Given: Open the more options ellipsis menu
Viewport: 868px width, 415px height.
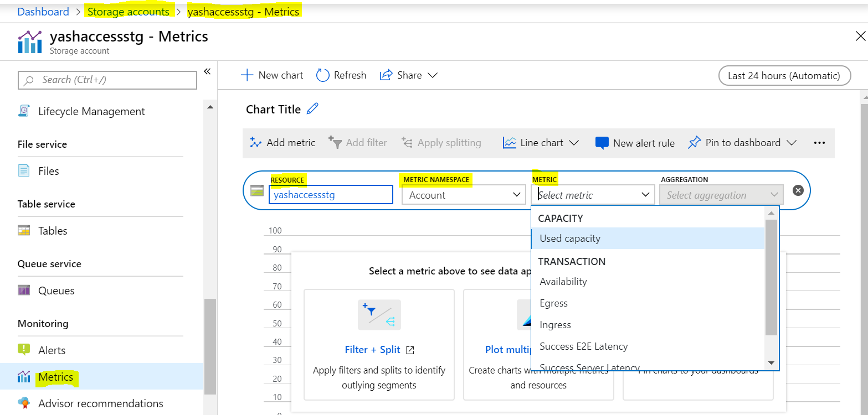Looking at the screenshot, I should (819, 142).
